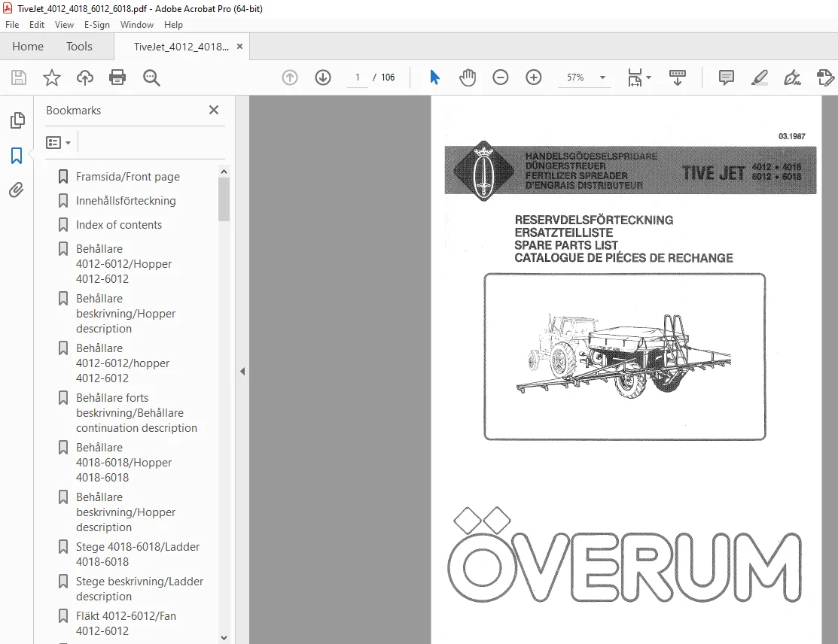The width and height of the screenshot is (838, 644).
Task: Open the Help menu
Action: [173, 25]
